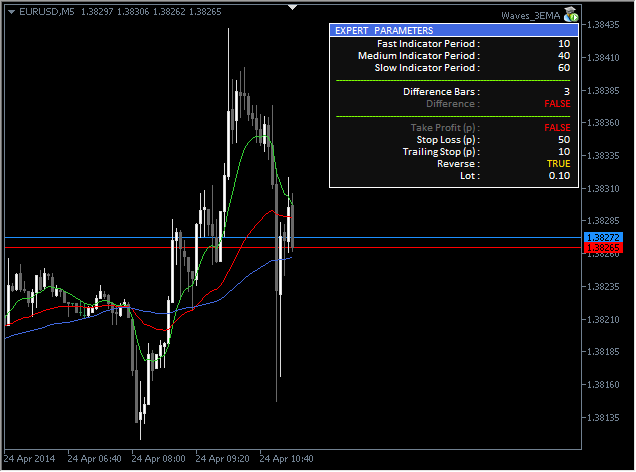636x472 pixels.
Task: Click the 1.38235 price scale label
Action: coord(603,287)
